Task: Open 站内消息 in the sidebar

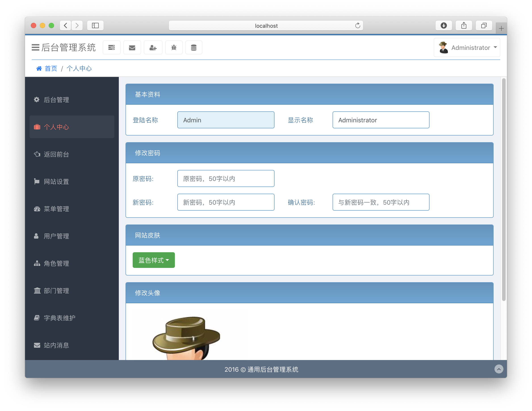Action: pyautogui.click(x=72, y=345)
